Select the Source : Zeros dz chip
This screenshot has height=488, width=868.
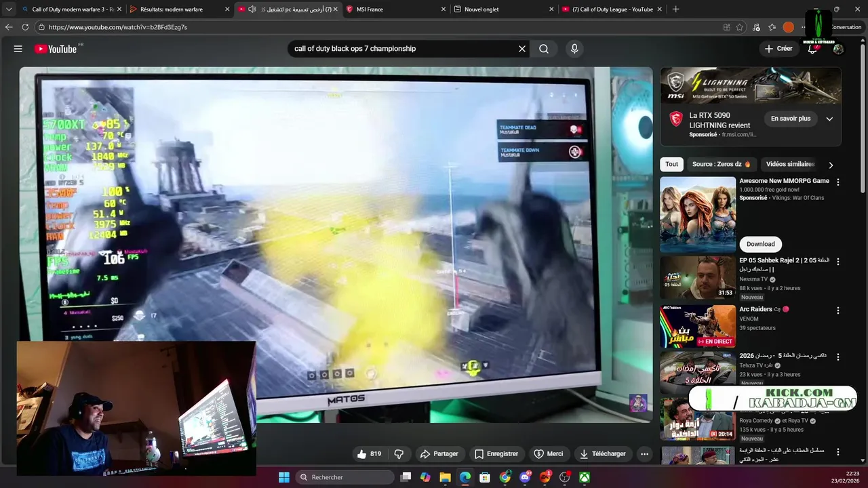pyautogui.click(x=722, y=164)
